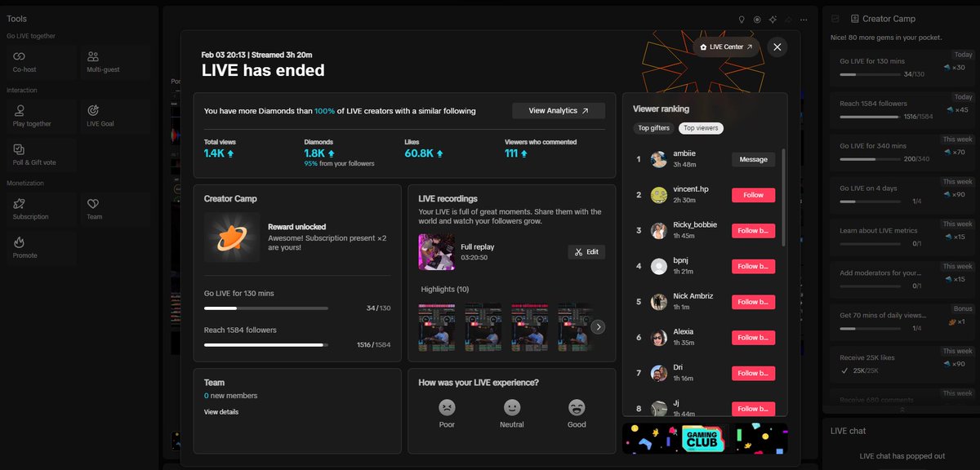Click Alexia's avatar in viewer ranking
Viewport: 980px width, 470px height.
click(x=659, y=337)
